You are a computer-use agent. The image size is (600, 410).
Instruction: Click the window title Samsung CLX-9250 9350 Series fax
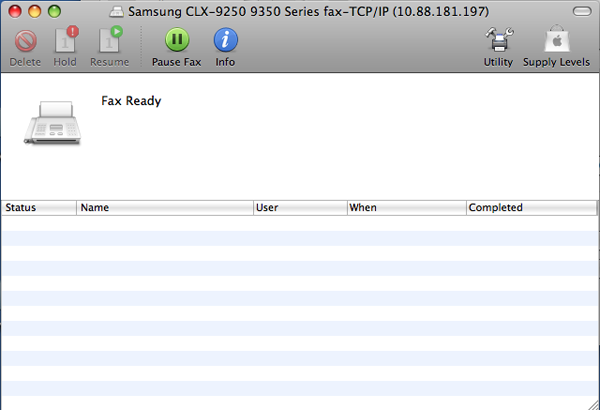308,11
